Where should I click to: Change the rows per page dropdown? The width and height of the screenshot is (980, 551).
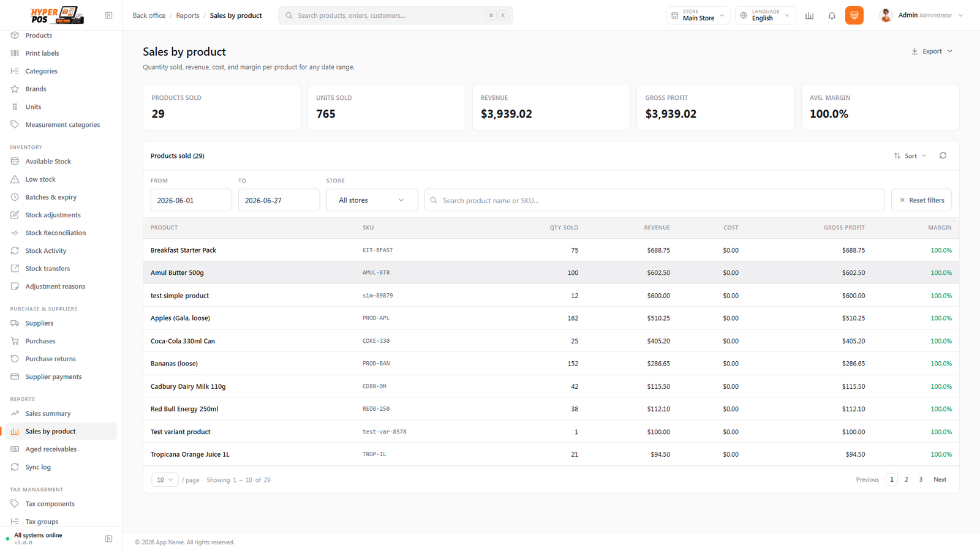(165, 479)
